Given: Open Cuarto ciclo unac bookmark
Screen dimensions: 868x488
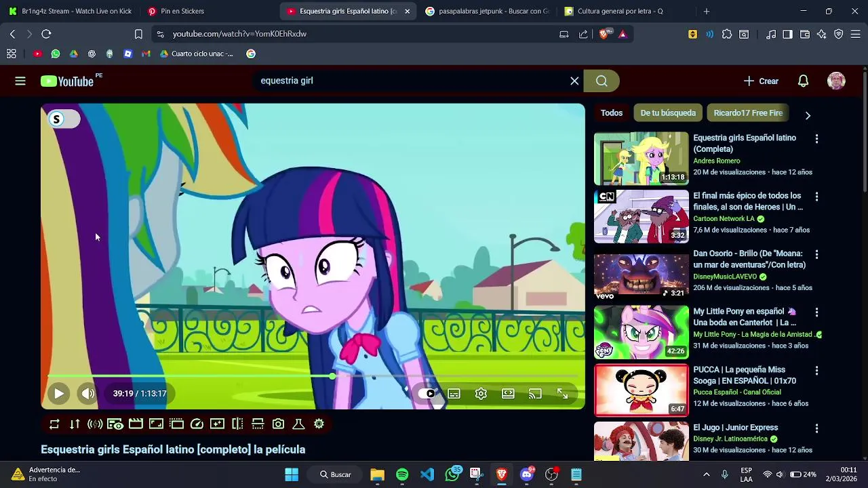Looking at the screenshot, I should pos(197,54).
